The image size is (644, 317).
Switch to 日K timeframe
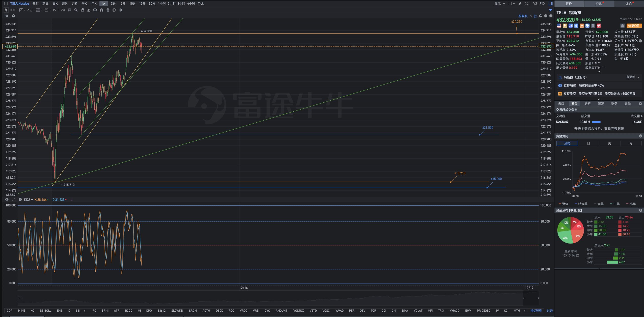[x=55, y=4]
